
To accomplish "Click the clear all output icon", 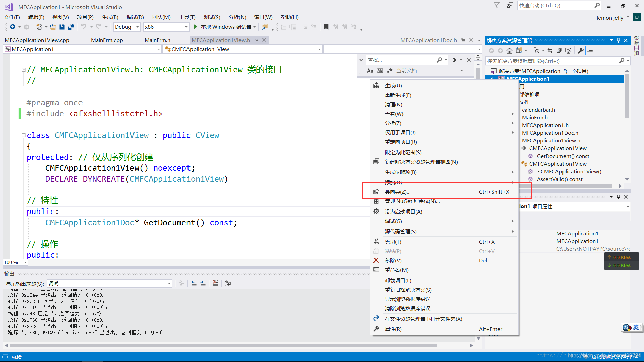I will coord(216,283).
